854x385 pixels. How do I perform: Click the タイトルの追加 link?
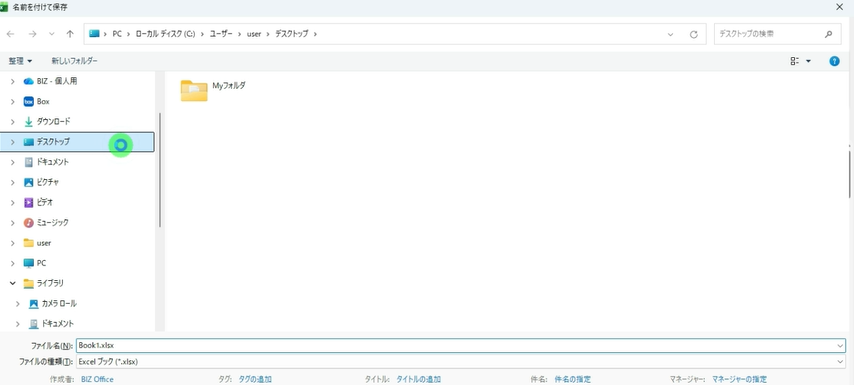click(x=418, y=379)
